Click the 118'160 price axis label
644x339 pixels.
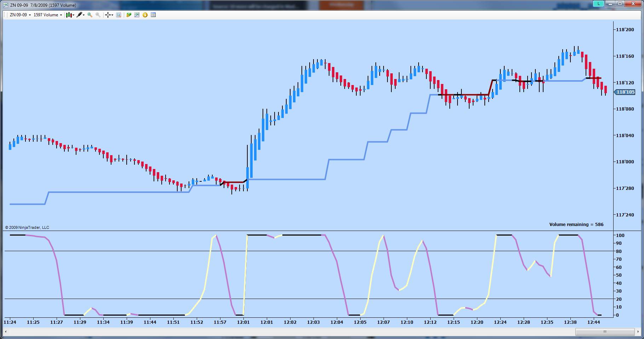coord(625,56)
